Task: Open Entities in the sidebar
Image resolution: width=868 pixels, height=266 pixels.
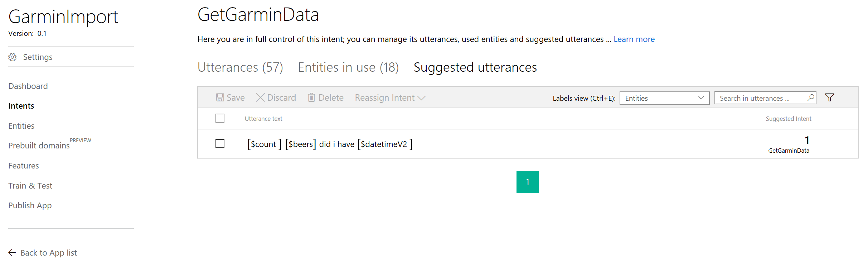Action: [21, 126]
